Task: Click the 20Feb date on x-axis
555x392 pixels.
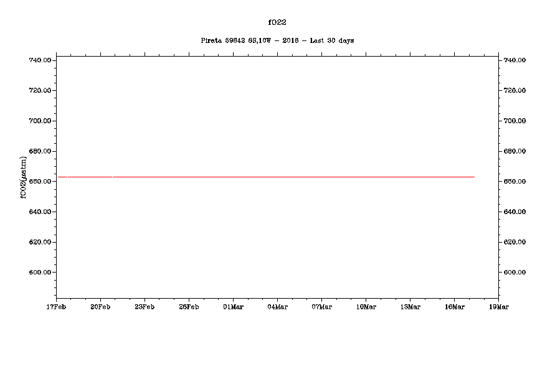Action: [100, 307]
